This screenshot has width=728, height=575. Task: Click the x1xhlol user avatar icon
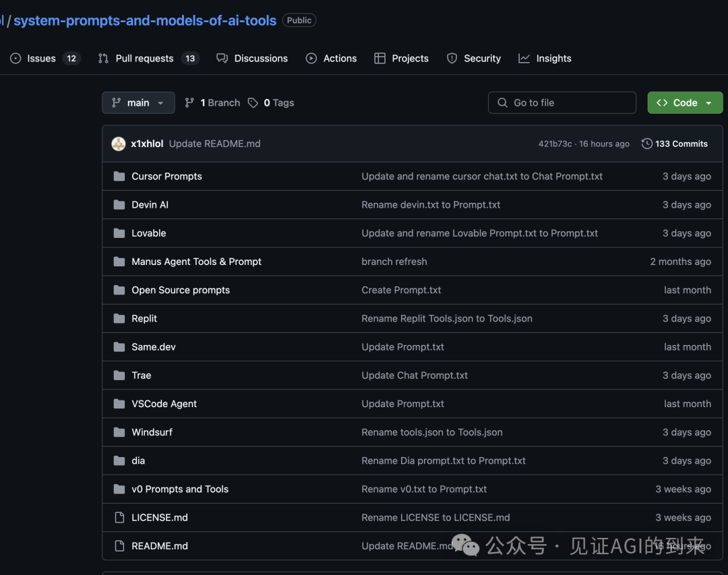[119, 144]
